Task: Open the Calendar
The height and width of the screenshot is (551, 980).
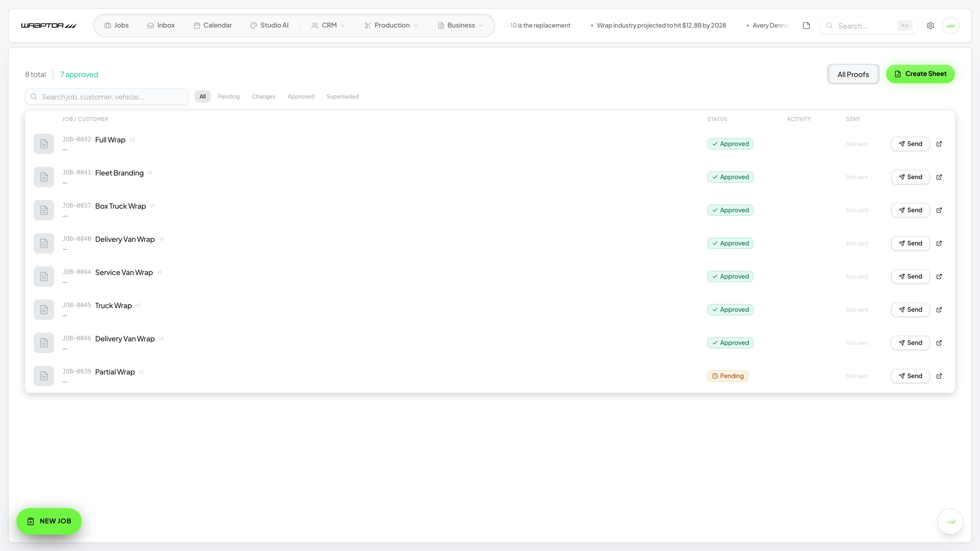Action: (213, 26)
